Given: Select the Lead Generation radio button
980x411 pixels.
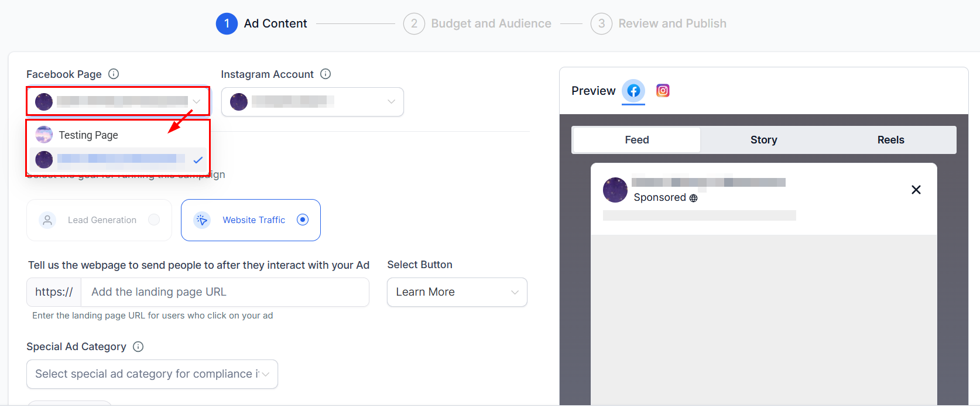Looking at the screenshot, I should tap(154, 220).
